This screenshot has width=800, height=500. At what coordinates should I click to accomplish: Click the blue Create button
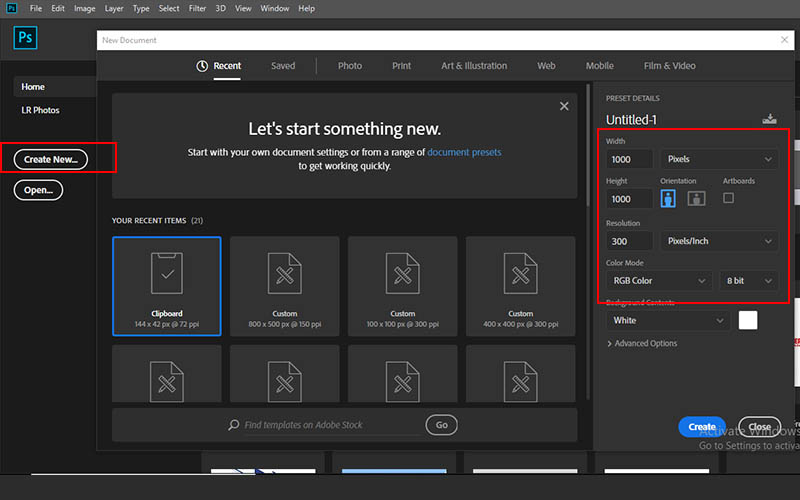click(702, 427)
